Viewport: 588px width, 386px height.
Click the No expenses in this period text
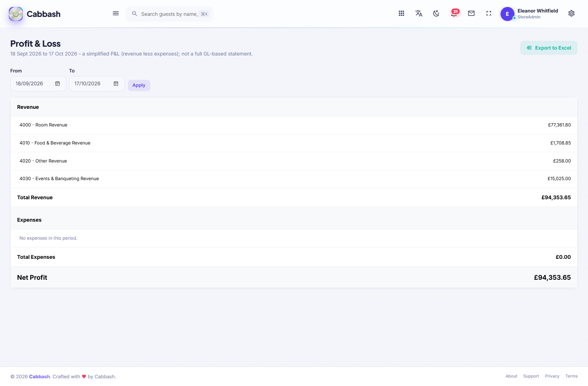coord(48,238)
